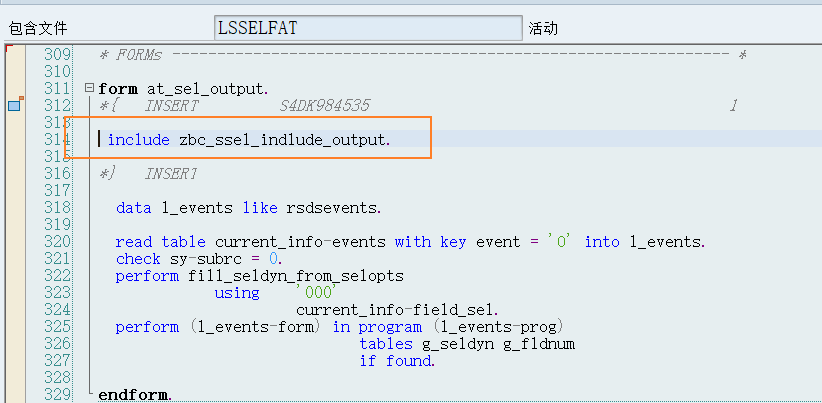Click 'include zbc_ssel_indlude_output.' code line
Image resolution: width=822 pixels, height=403 pixels.
coord(249,140)
